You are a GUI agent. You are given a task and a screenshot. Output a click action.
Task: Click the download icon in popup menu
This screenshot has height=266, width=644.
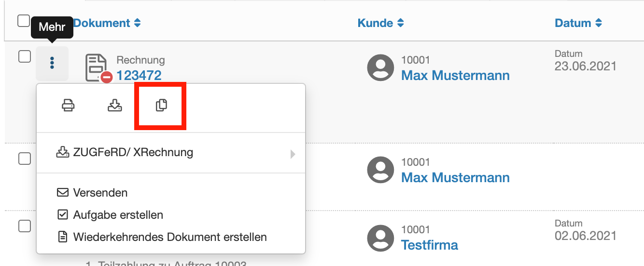click(114, 106)
